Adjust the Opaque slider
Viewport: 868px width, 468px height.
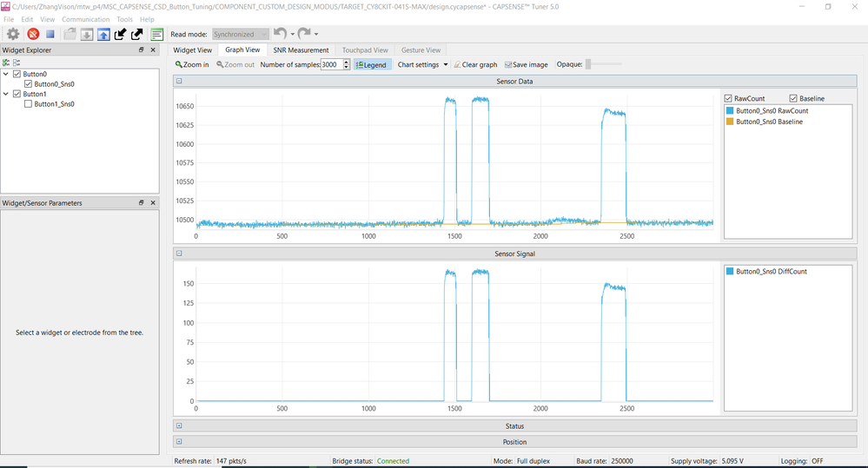[x=589, y=64]
